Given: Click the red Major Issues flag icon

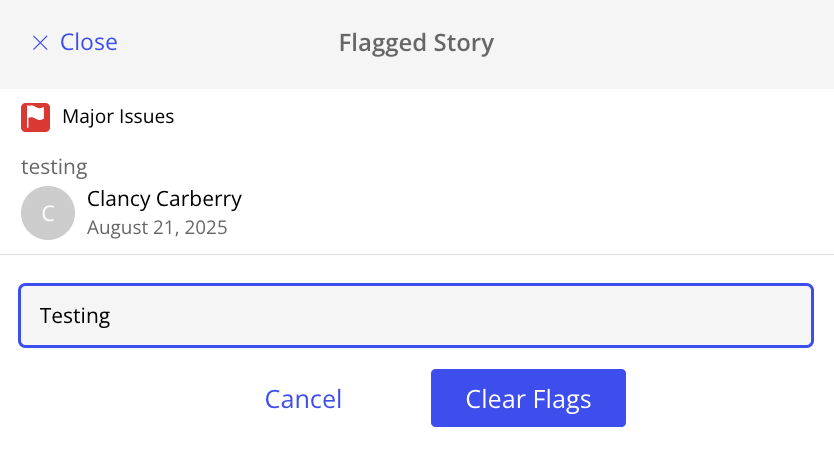Looking at the screenshot, I should pyautogui.click(x=35, y=117).
